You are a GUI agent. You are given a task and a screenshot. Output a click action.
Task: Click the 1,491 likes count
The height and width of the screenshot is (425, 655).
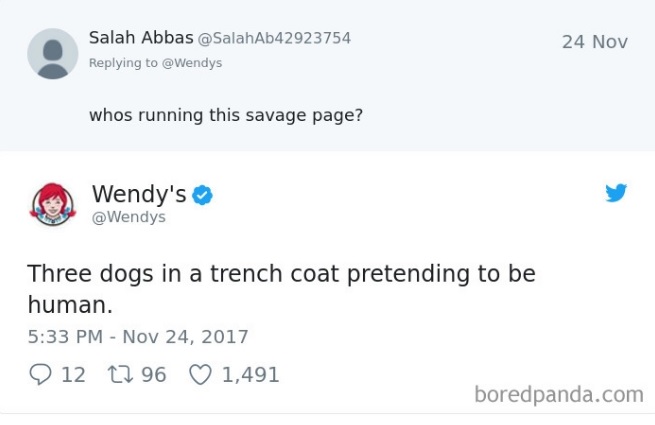point(250,375)
